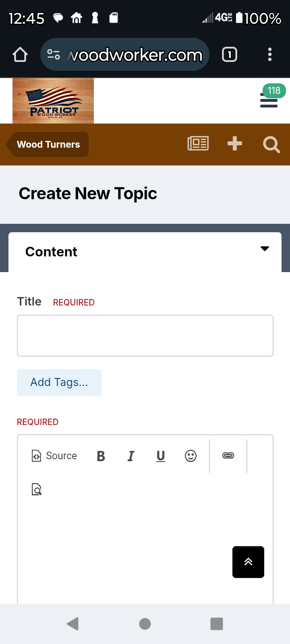This screenshot has width=290, height=644.
Task: Toggle Italic formatting in the editor
Action: (x=131, y=456)
